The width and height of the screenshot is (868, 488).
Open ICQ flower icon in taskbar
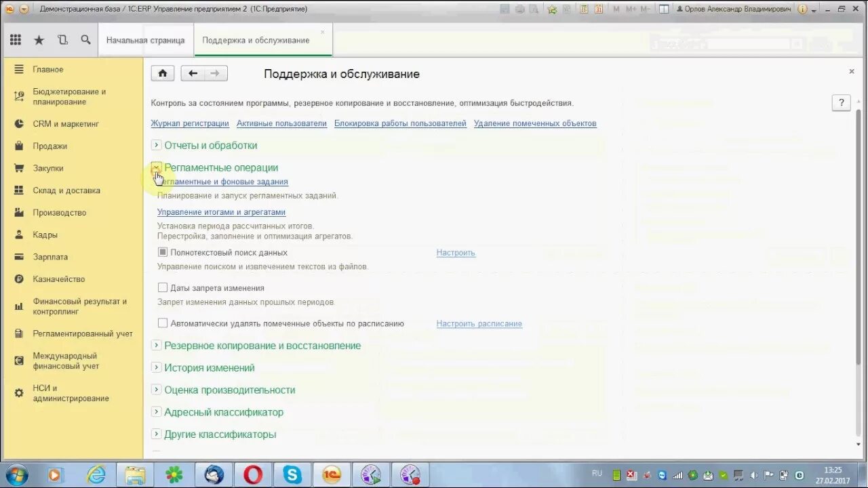click(x=174, y=474)
